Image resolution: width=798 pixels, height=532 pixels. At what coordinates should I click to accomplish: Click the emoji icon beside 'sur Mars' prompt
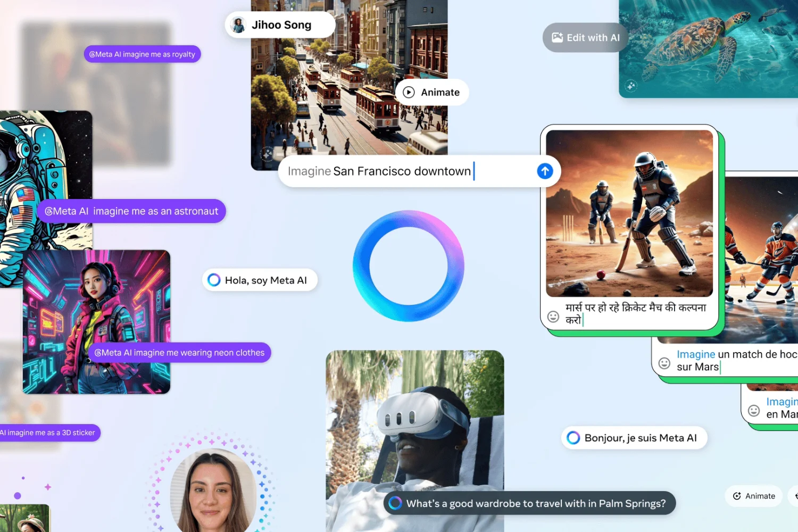pyautogui.click(x=664, y=363)
